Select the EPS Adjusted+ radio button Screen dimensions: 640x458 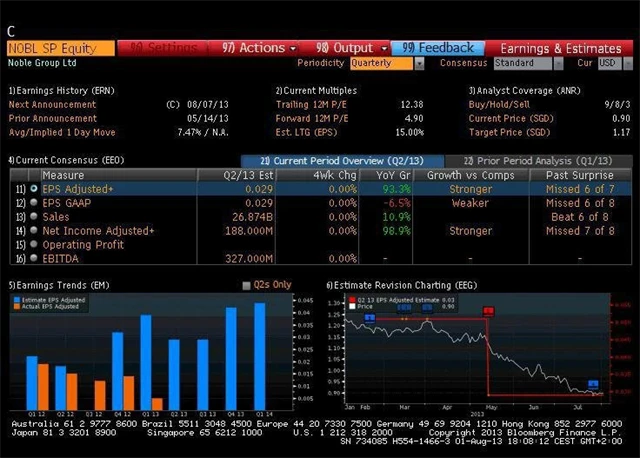click(x=34, y=189)
